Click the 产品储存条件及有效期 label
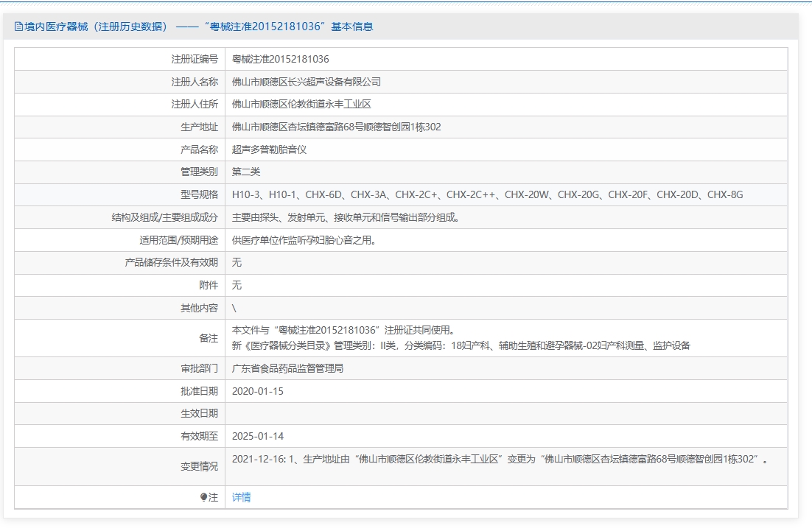Viewport: 812px width, 531px height. [x=172, y=262]
